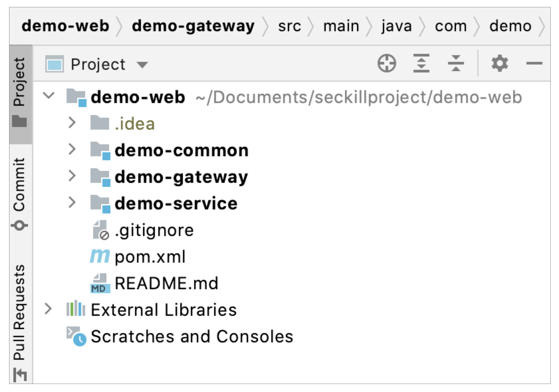
Task: Expand the External Libraries node
Action: pyautogui.click(x=48, y=309)
